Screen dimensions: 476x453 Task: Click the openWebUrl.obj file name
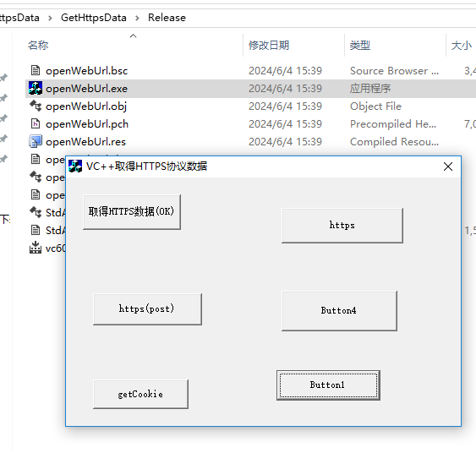click(x=86, y=106)
